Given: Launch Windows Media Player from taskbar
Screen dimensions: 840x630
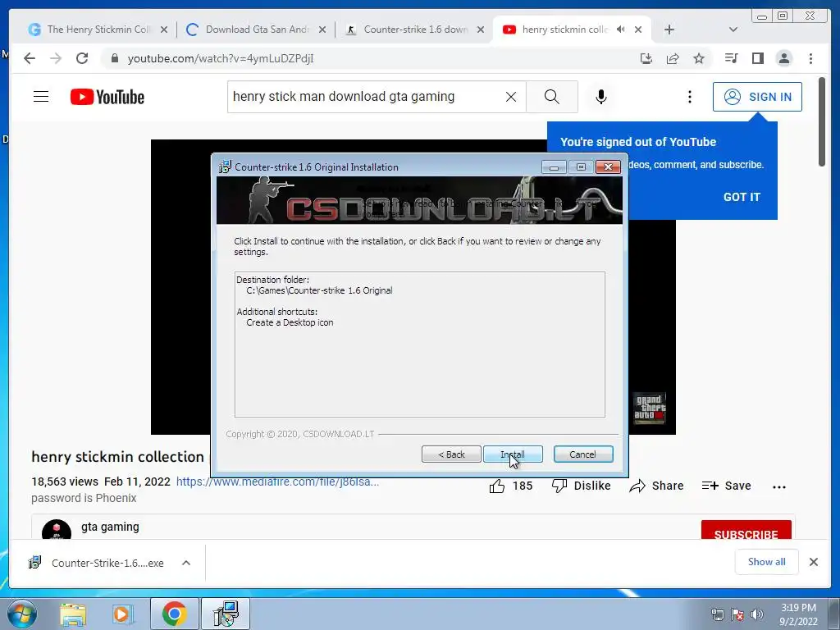Looking at the screenshot, I should pyautogui.click(x=123, y=614).
